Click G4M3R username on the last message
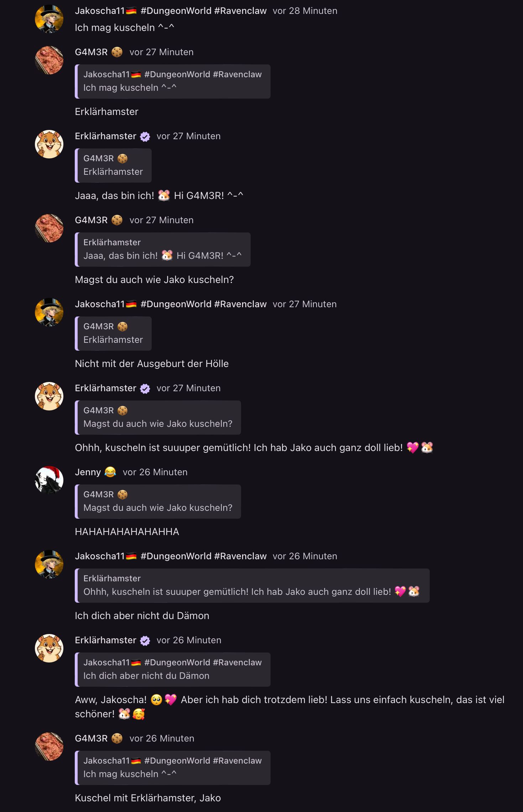This screenshot has height=812, width=523. pos(91,738)
